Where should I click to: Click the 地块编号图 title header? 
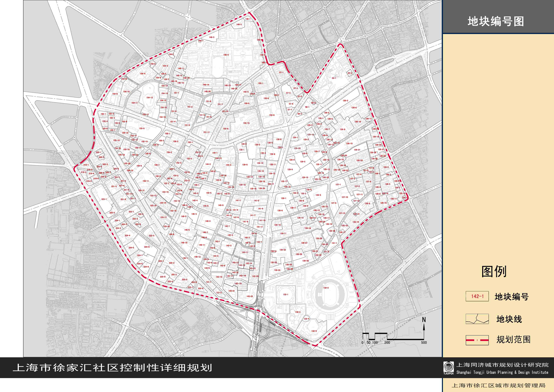click(x=496, y=21)
